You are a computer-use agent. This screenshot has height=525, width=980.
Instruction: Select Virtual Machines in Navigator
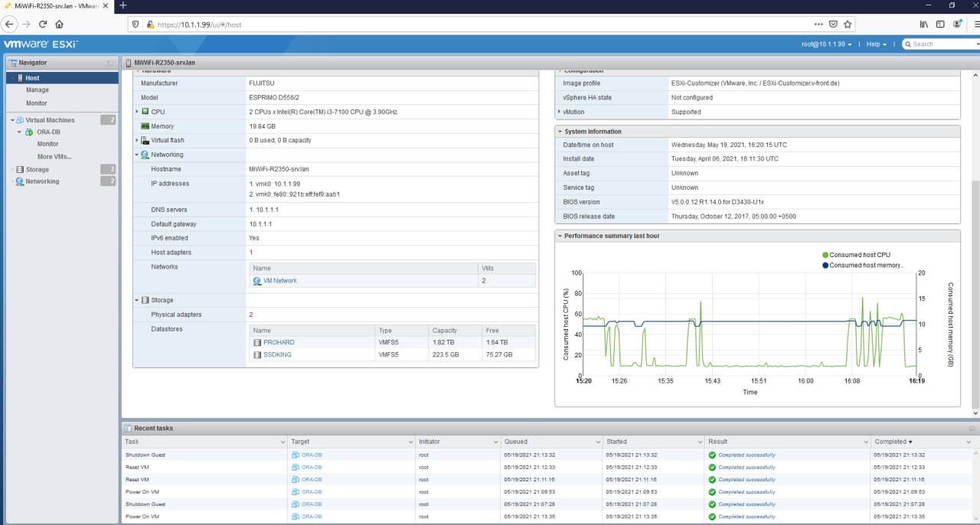tap(50, 120)
